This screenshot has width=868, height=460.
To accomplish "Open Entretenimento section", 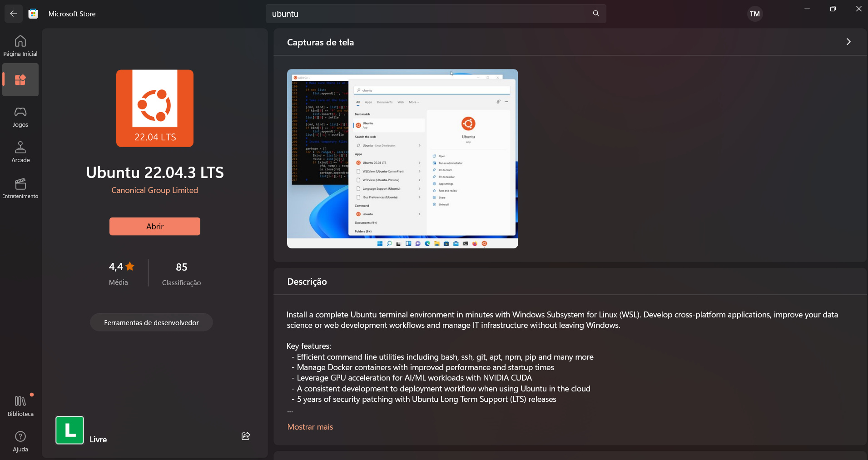I will pos(20,188).
